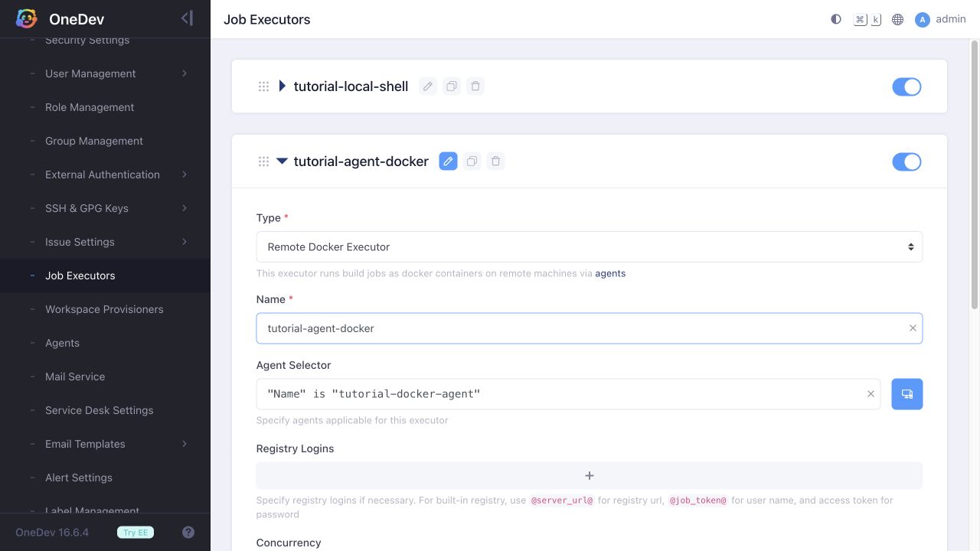The image size is (980, 551).
Task: Clear the Name field text
Action: 913,328
